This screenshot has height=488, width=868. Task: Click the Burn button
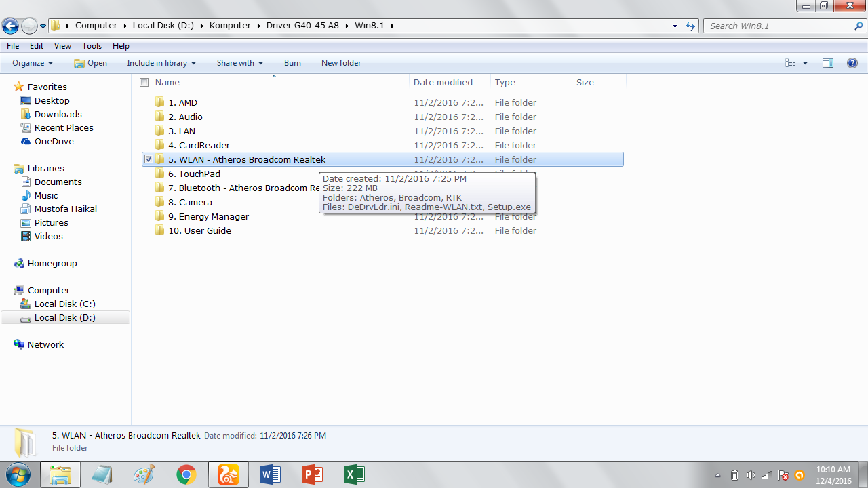[x=292, y=63]
